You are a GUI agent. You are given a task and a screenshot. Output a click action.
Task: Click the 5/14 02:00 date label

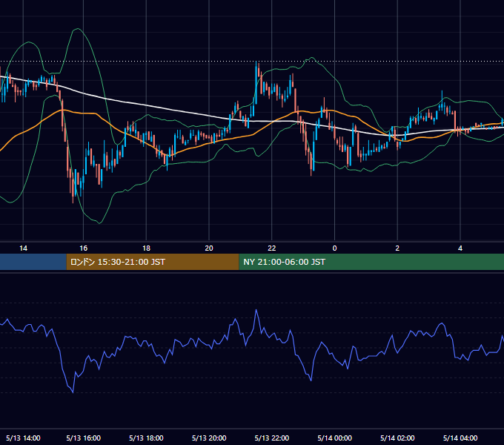coord(397,438)
